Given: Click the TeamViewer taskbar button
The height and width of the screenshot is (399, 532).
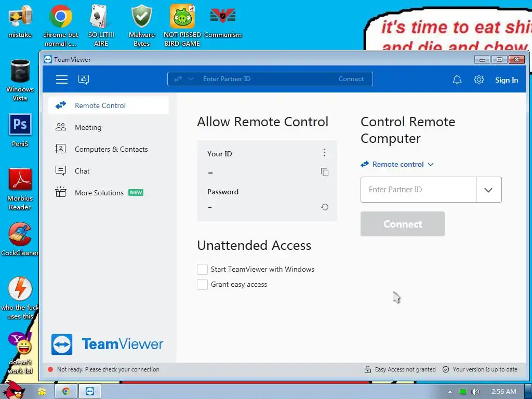Looking at the screenshot, I should 90,391.
